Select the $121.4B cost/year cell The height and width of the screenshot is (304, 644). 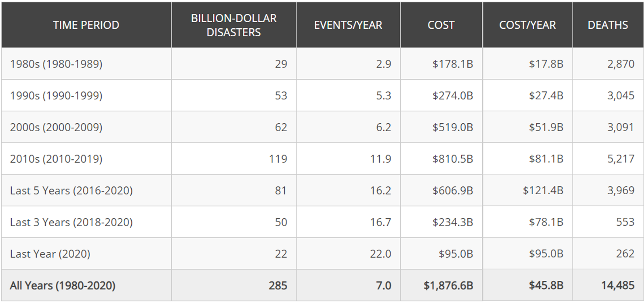(x=543, y=191)
